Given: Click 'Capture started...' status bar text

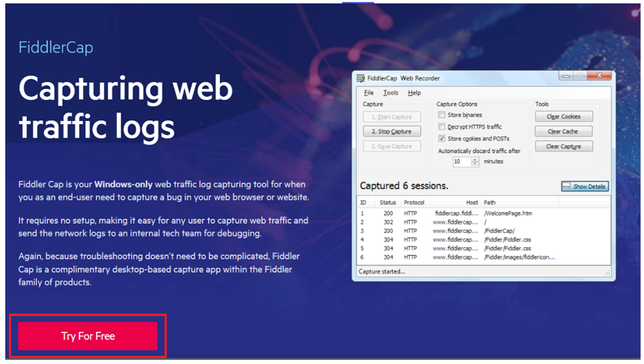Looking at the screenshot, I should pyautogui.click(x=382, y=272).
